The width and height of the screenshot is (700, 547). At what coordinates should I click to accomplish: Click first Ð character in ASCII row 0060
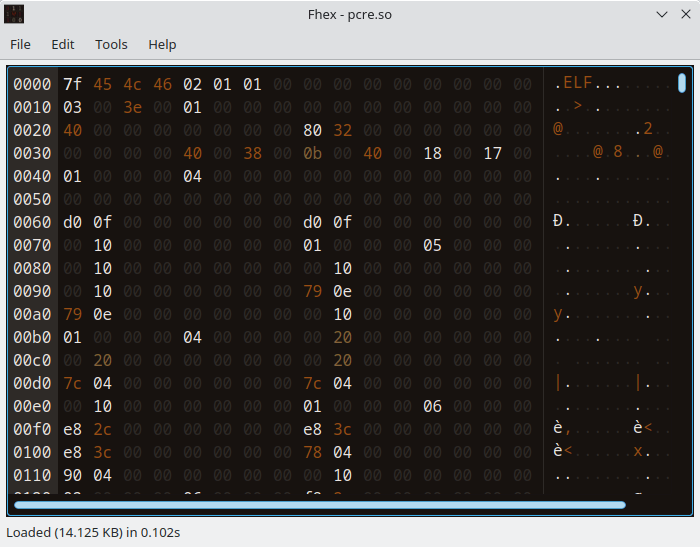pyautogui.click(x=558, y=221)
